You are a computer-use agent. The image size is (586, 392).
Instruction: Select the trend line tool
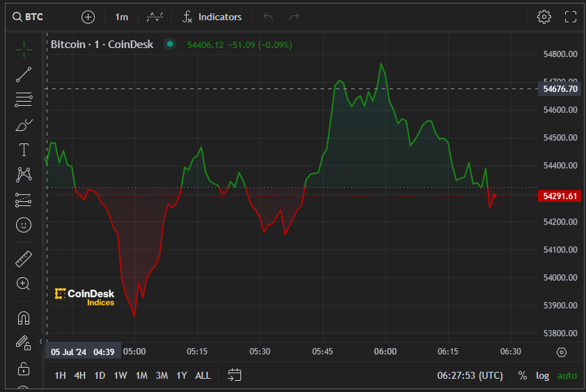tap(24, 75)
